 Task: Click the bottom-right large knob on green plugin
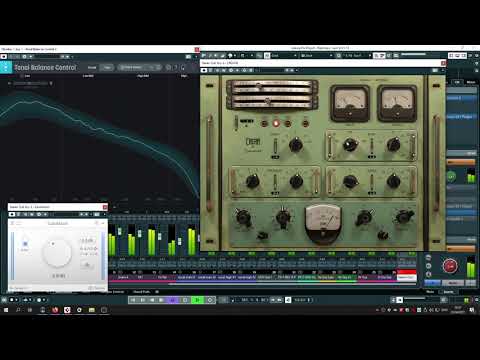404,217
